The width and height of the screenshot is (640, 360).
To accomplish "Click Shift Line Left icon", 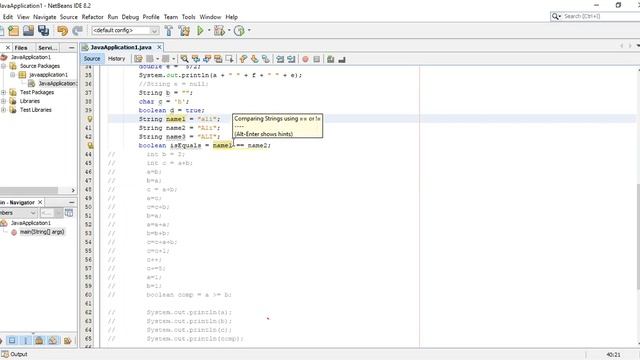I will click(280, 59).
